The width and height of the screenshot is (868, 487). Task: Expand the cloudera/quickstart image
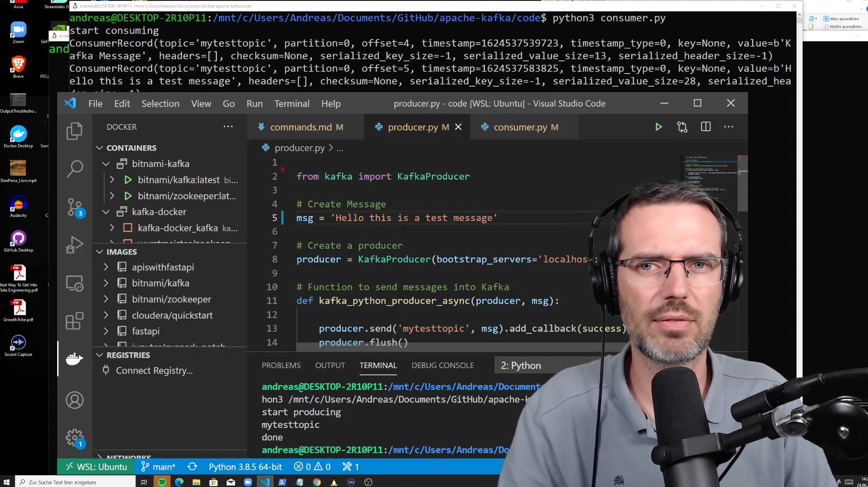[106, 315]
